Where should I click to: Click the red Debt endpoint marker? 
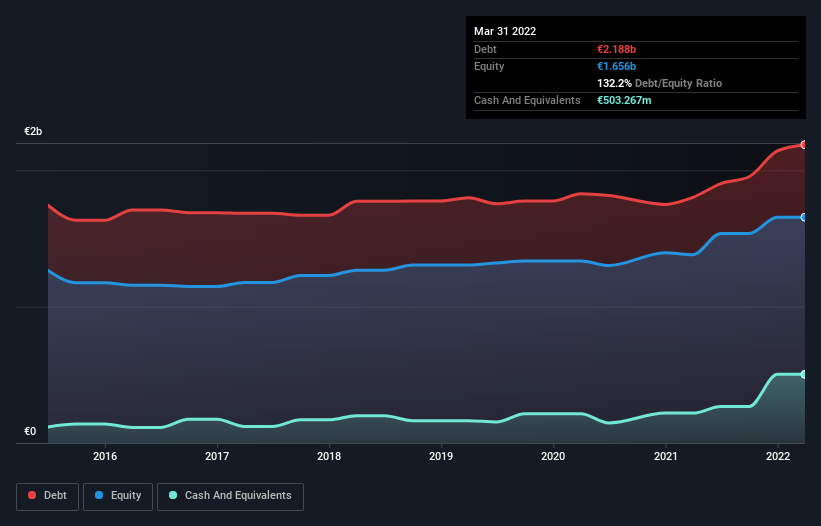point(804,144)
